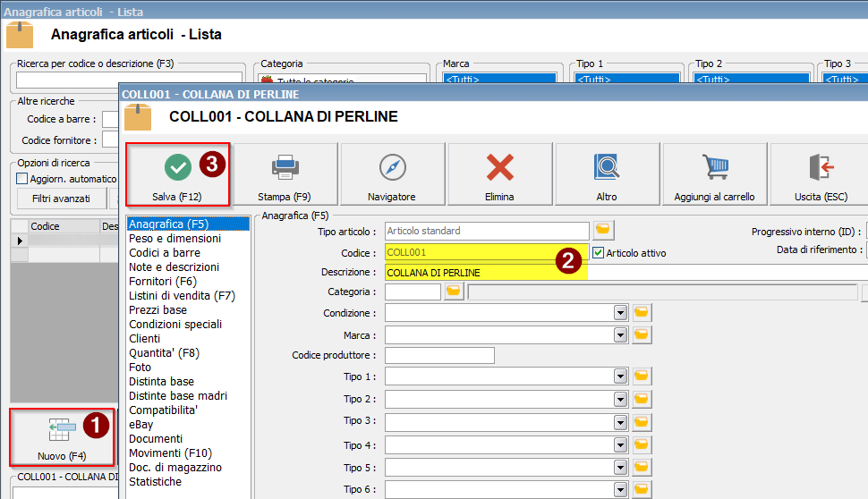Click the Salva (F12) save button
This screenshot has width=868, height=499.
pyautogui.click(x=177, y=175)
